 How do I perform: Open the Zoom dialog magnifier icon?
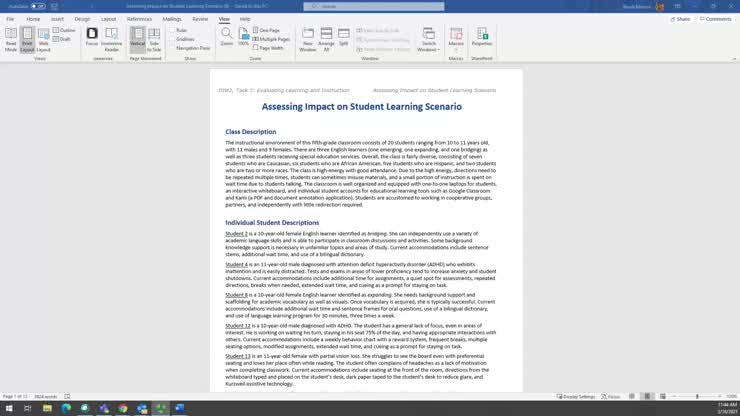click(x=227, y=37)
